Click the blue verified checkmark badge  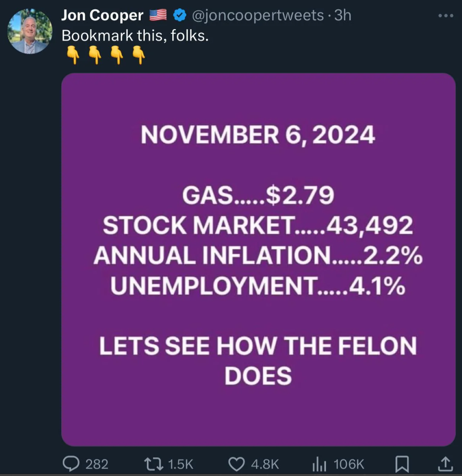pos(180,16)
